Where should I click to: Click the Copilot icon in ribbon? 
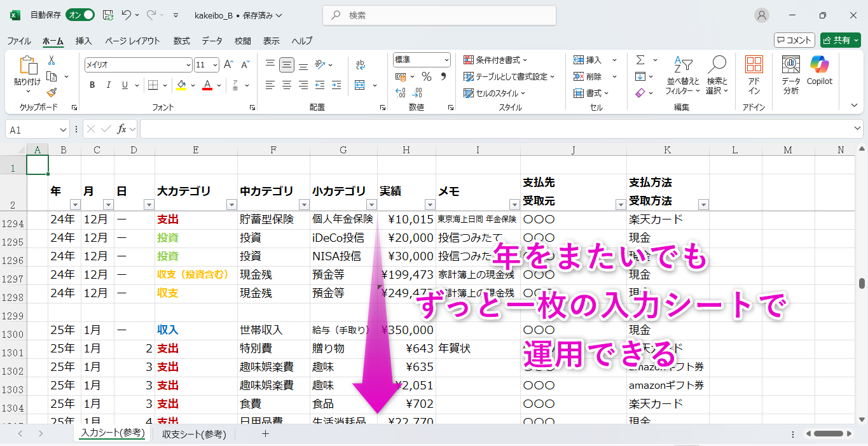tap(819, 70)
